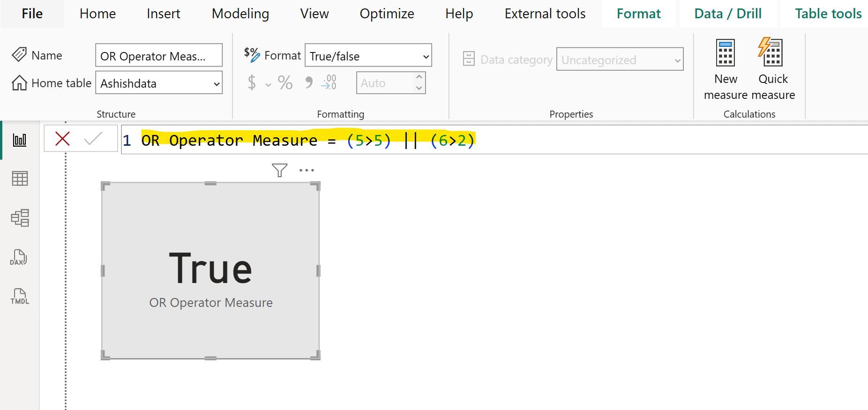Switch to Table view icon
The width and height of the screenshot is (868, 410).
pyautogui.click(x=20, y=179)
